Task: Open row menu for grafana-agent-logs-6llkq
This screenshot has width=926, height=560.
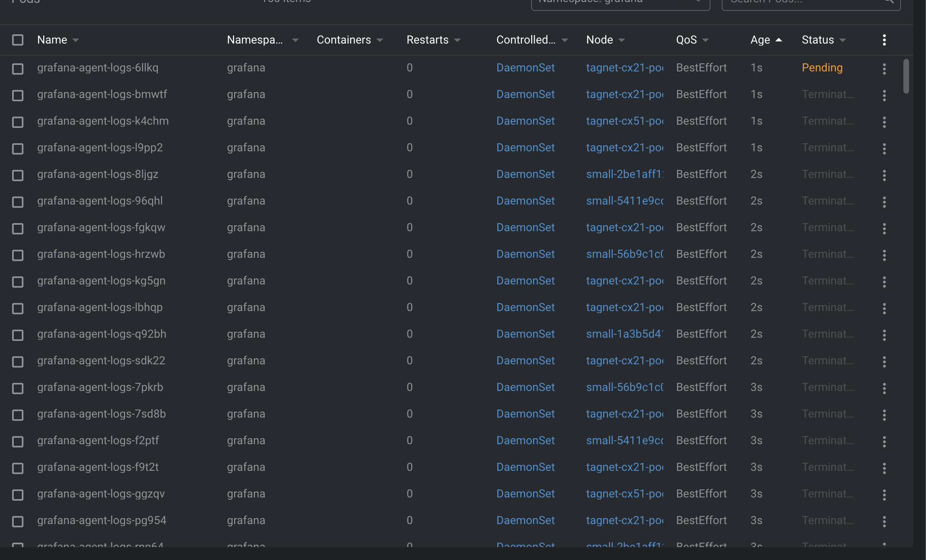Action: point(884,68)
